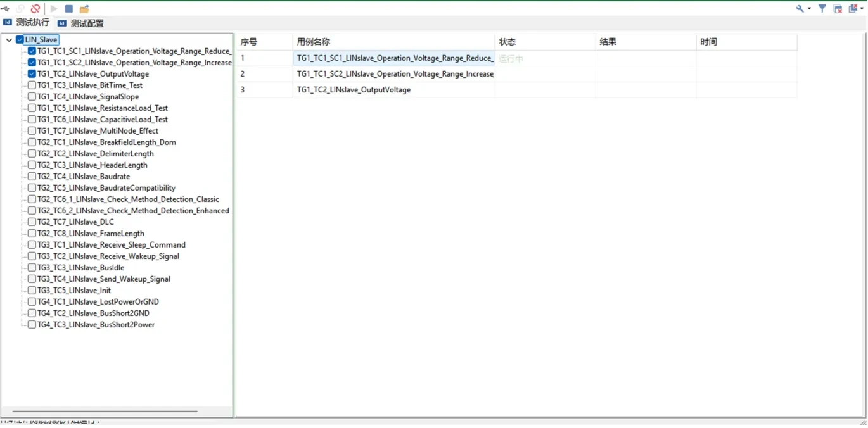Click the folder export icon
Image resolution: width=868 pixels, height=428 pixels.
pyautogui.click(x=84, y=9)
